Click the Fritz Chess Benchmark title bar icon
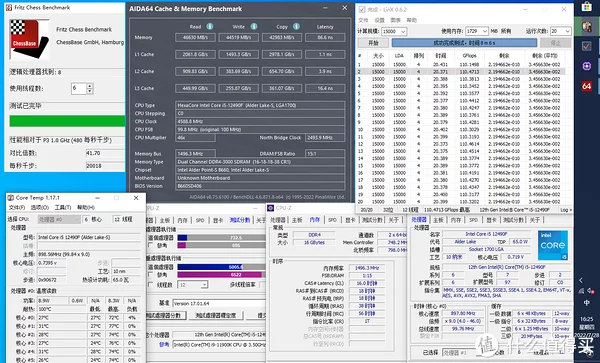This screenshot has height=363, width=600. [8, 8]
